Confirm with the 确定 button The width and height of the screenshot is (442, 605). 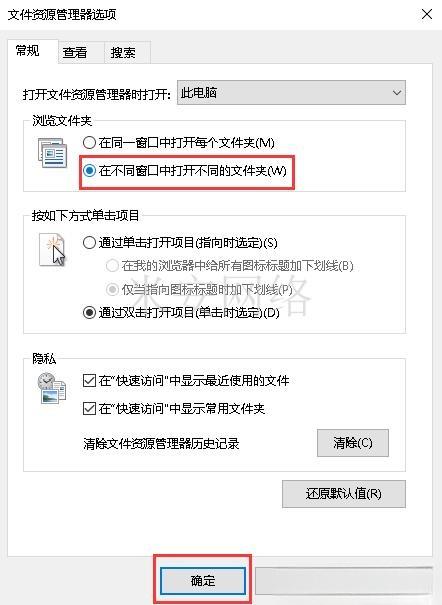pos(203,580)
